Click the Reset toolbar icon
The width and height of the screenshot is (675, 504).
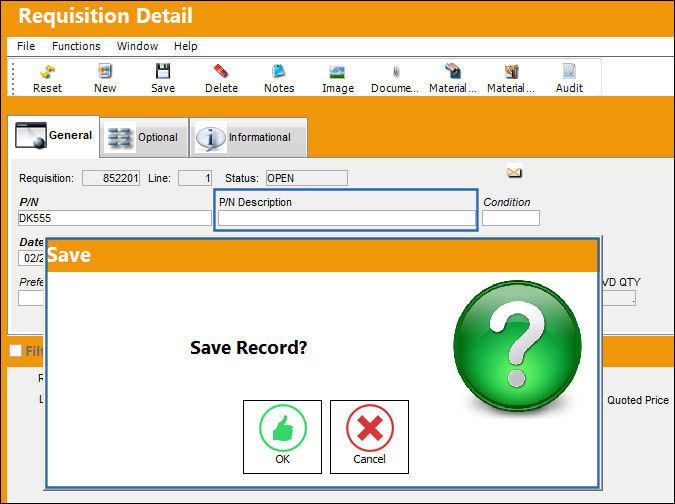coord(47,78)
